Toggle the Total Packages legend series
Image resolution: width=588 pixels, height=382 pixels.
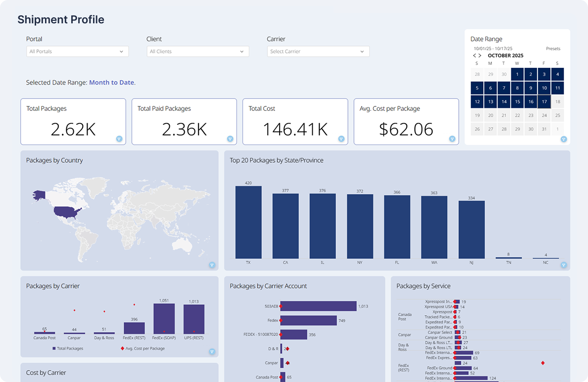(x=68, y=348)
